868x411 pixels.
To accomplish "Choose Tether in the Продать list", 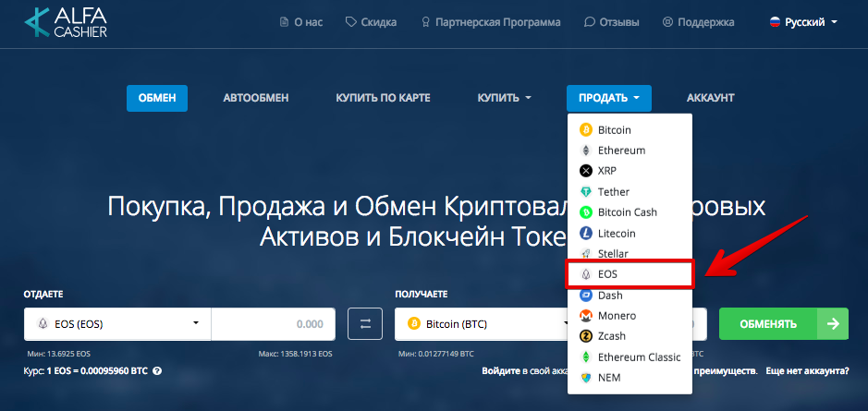I will (x=630, y=192).
